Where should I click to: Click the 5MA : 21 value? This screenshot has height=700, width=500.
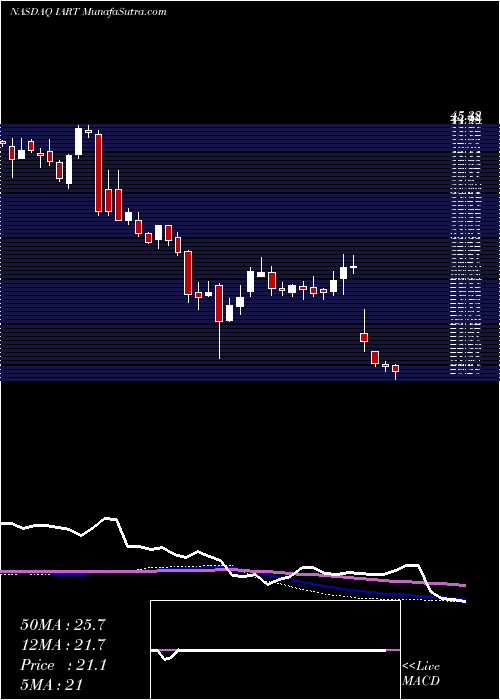[52, 685]
